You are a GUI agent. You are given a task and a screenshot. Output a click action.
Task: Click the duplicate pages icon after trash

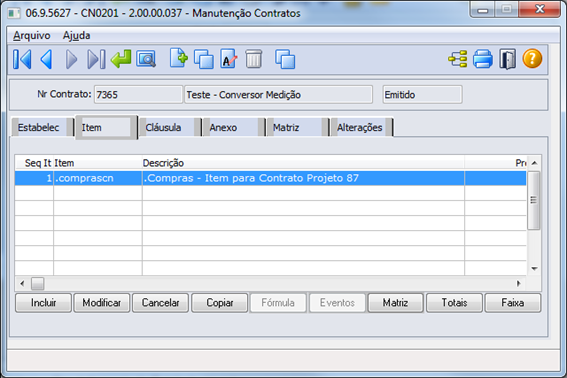[x=285, y=59]
